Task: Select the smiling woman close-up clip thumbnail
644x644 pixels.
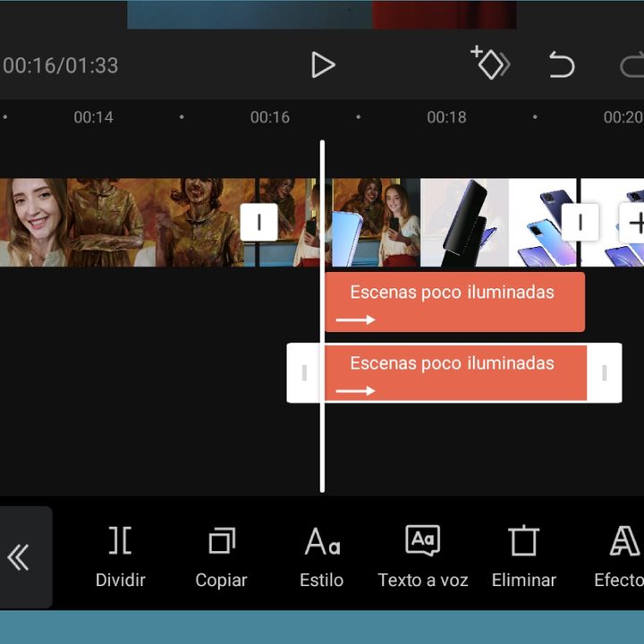Action: [x=34, y=222]
